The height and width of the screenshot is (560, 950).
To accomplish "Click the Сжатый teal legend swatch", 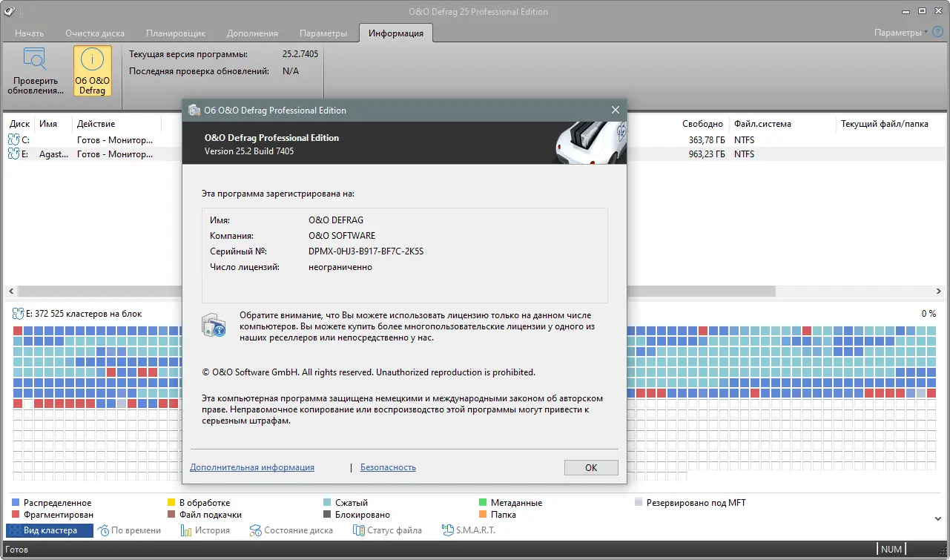I will pos(327,503).
